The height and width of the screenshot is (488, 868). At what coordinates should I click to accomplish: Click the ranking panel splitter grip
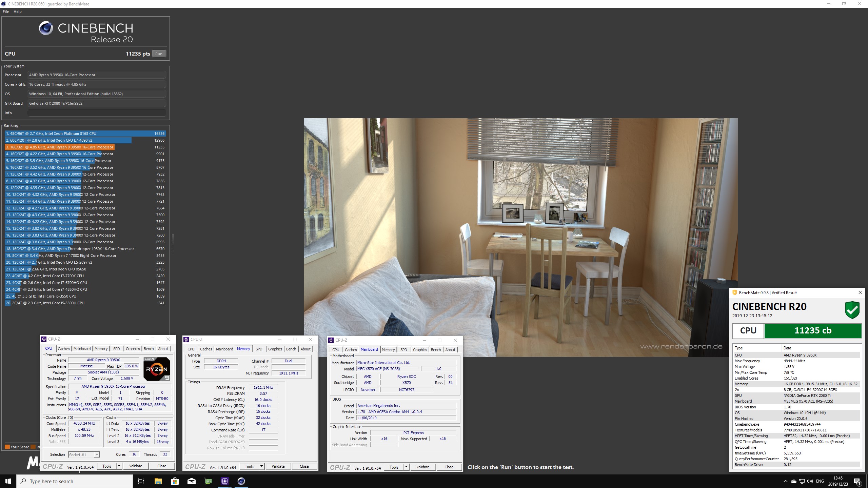click(173, 244)
